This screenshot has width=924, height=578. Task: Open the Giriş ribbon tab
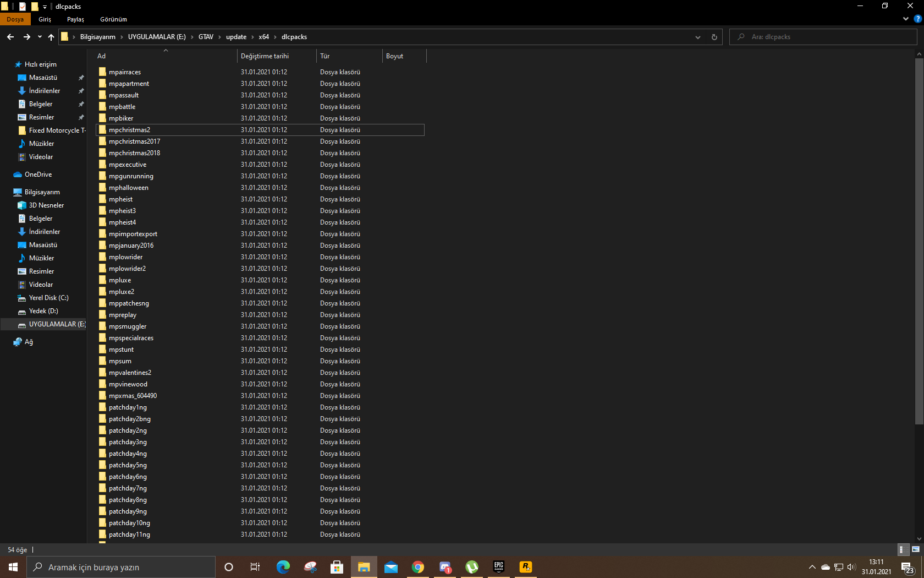point(45,19)
